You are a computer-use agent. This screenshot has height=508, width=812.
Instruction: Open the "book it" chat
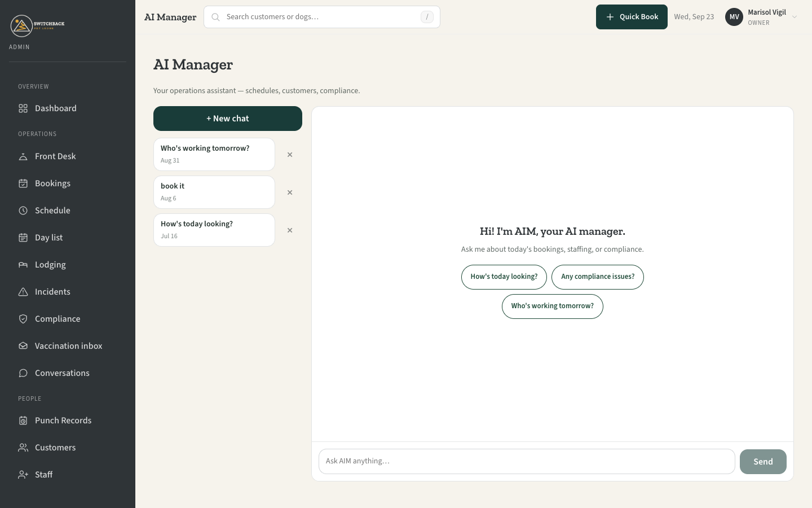[x=214, y=192]
